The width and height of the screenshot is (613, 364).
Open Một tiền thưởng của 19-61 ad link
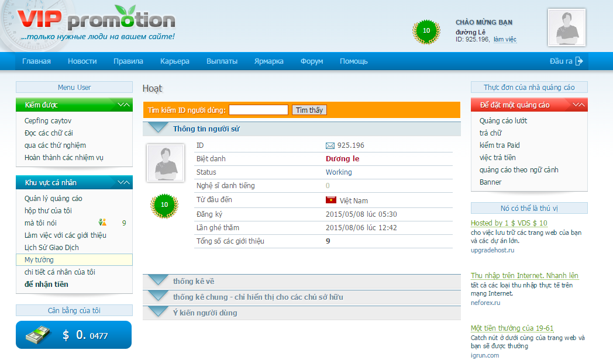pos(512,328)
